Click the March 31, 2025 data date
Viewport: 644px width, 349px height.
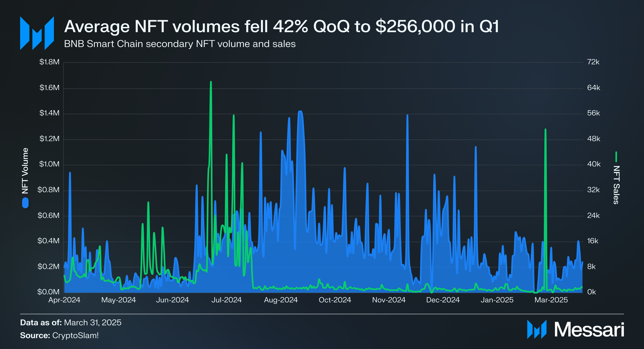pyautogui.click(x=93, y=323)
